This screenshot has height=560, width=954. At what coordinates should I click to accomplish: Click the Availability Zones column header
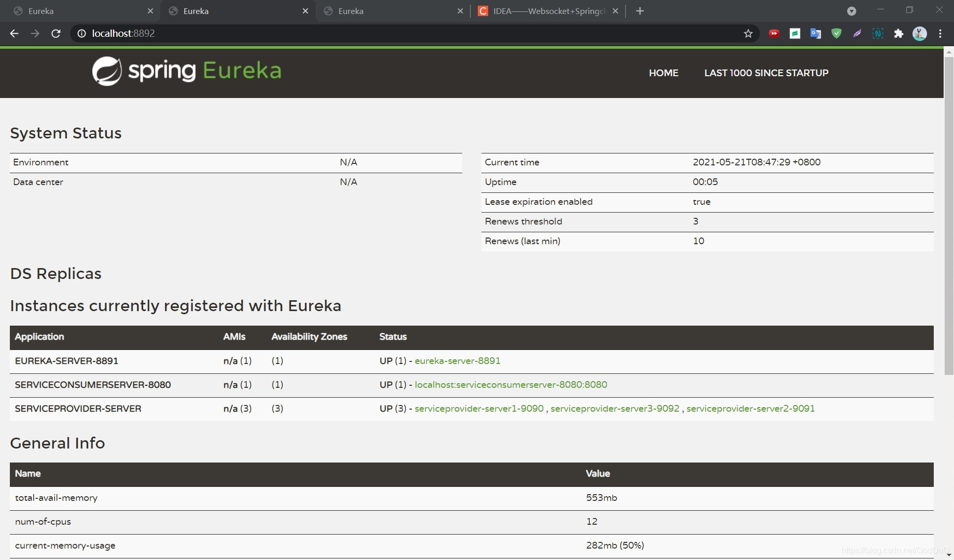coord(309,337)
